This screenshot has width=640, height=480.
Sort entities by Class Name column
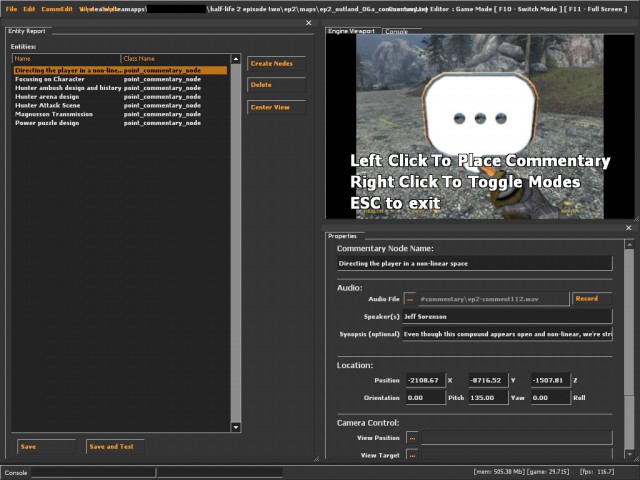click(176, 59)
